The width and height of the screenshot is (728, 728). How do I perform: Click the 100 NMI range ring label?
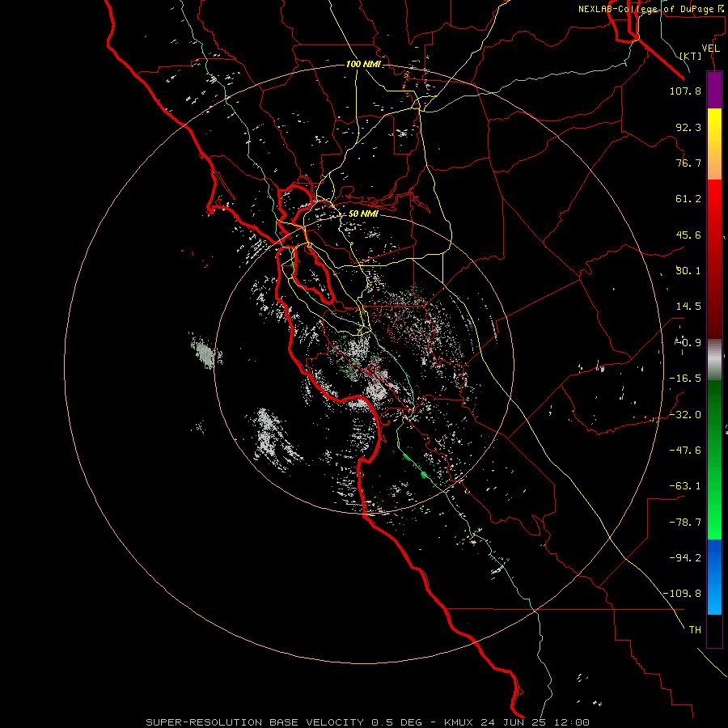[363, 64]
